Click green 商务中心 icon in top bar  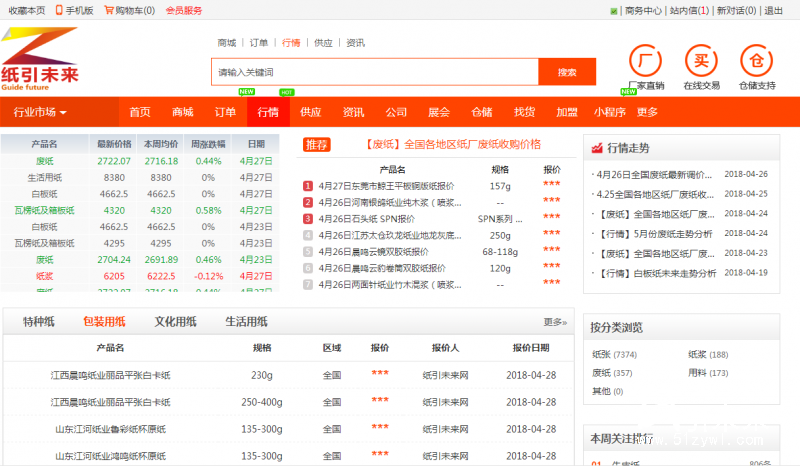coord(614,11)
